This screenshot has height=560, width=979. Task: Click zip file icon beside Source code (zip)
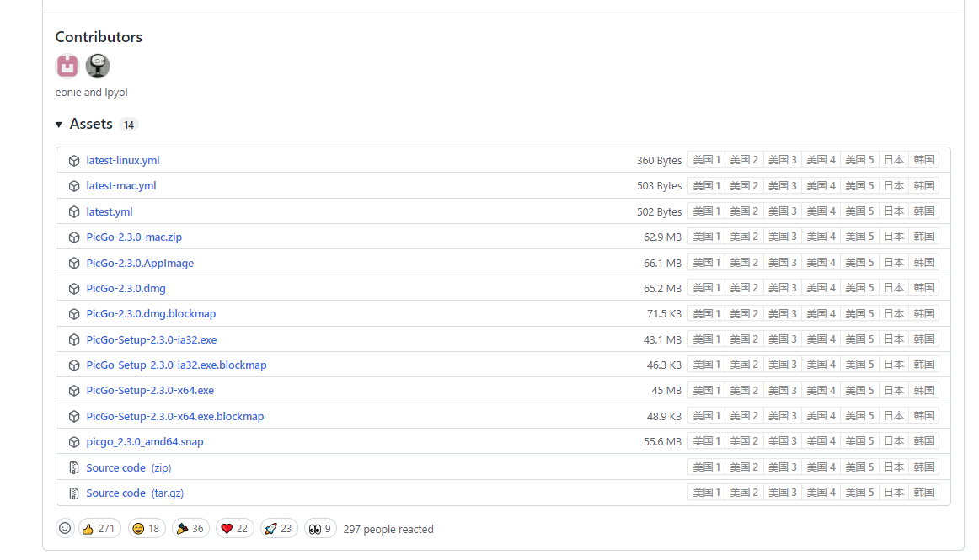click(x=74, y=467)
